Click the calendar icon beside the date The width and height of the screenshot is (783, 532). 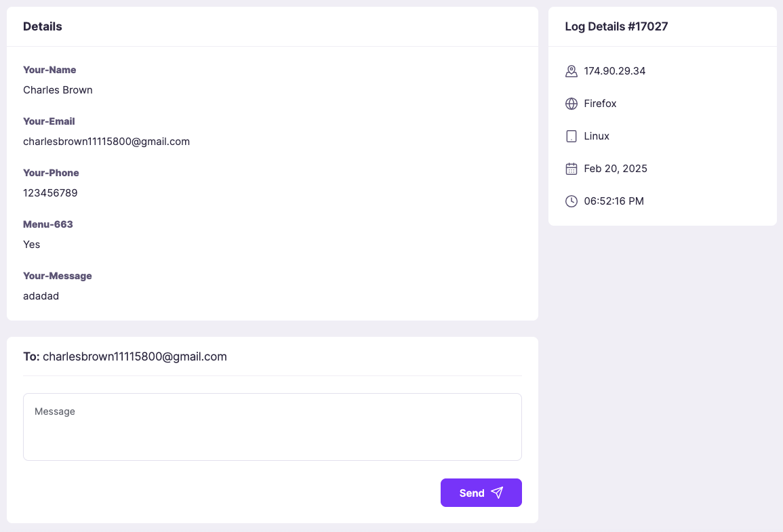pyautogui.click(x=571, y=169)
